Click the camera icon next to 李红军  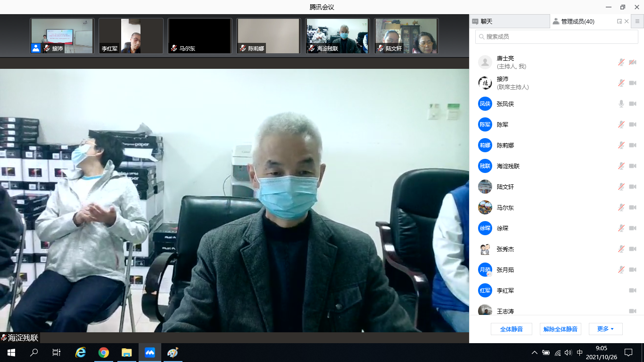point(632,290)
